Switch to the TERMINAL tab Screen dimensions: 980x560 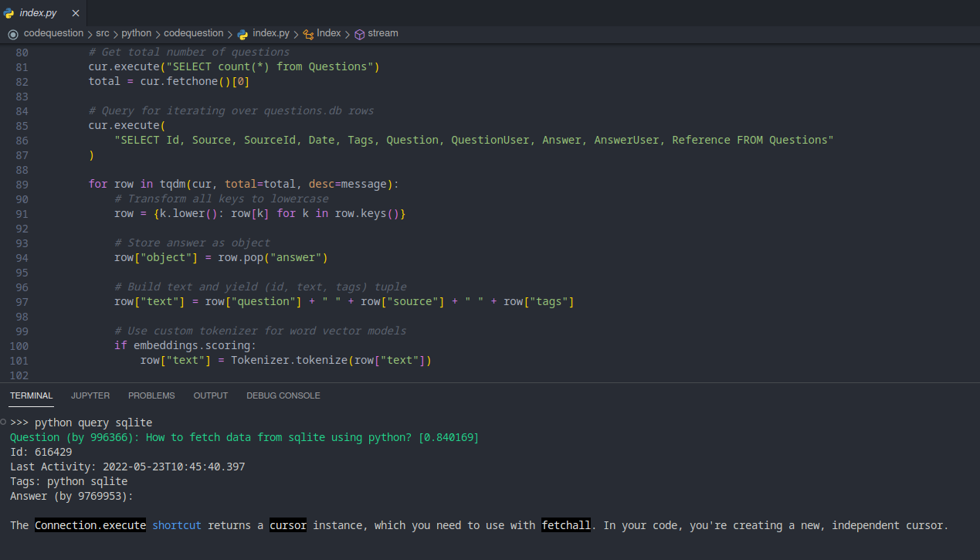coord(31,395)
